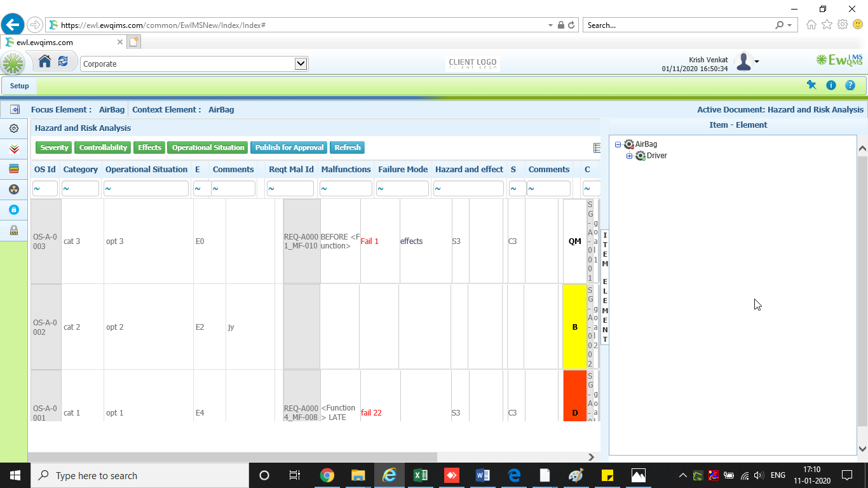Click the Category column header
Image resolution: width=868 pixels, height=488 pixels.
click(81, 170)
